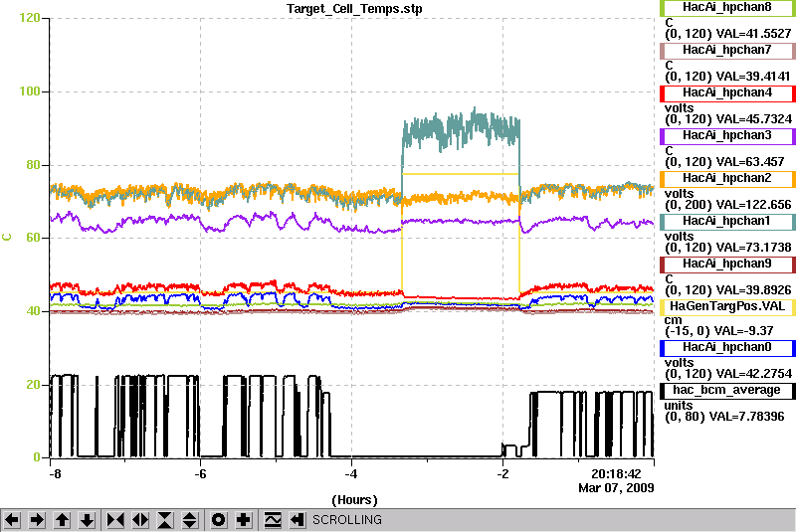
Task: Select the blue HacAi_hpchan0 curve legend
Action: (727, 347)
